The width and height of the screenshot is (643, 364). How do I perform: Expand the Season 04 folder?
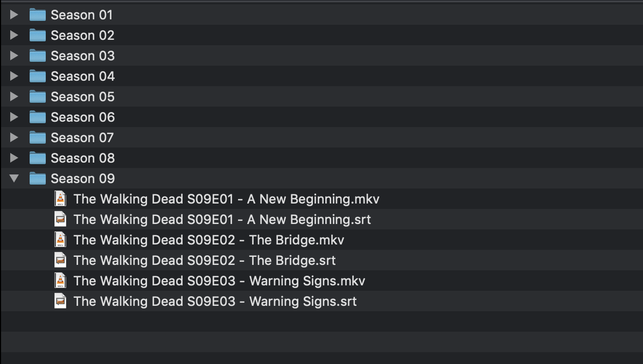15,76
